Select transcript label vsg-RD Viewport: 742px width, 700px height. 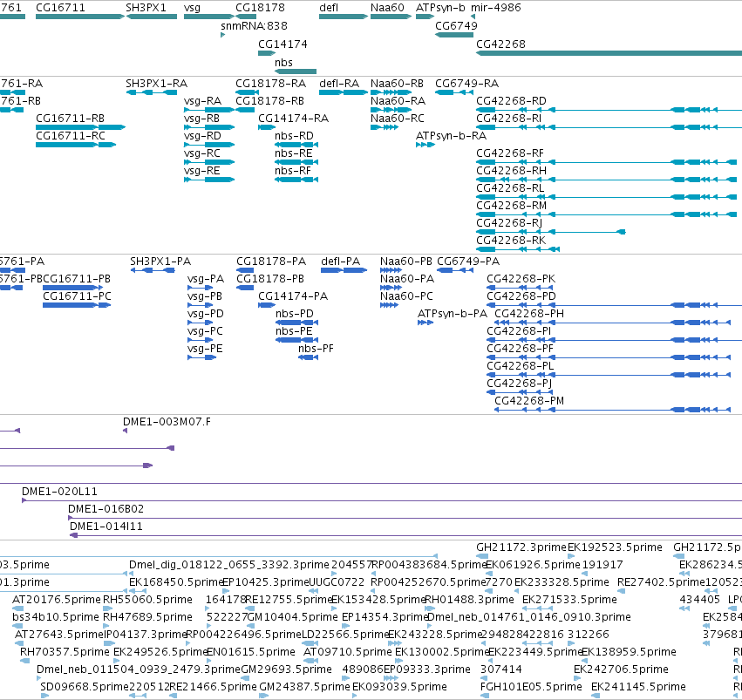(202, 136)
